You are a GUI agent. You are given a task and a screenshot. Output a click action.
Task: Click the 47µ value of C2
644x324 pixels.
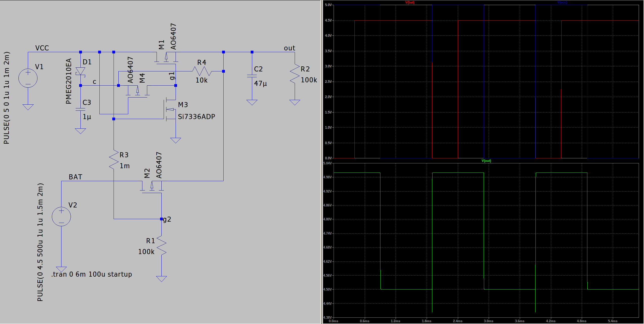(x=261, y=83)
